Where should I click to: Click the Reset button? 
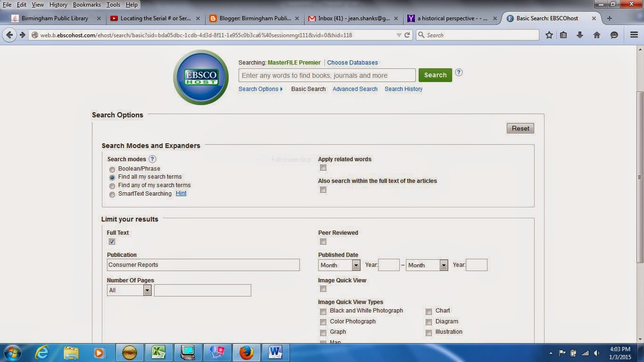coord(520,128)
